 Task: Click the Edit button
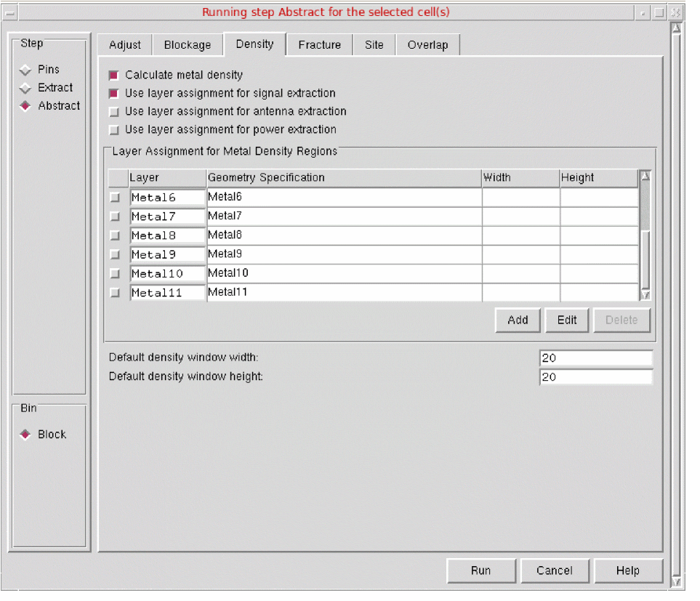click(x=567, y=320)
